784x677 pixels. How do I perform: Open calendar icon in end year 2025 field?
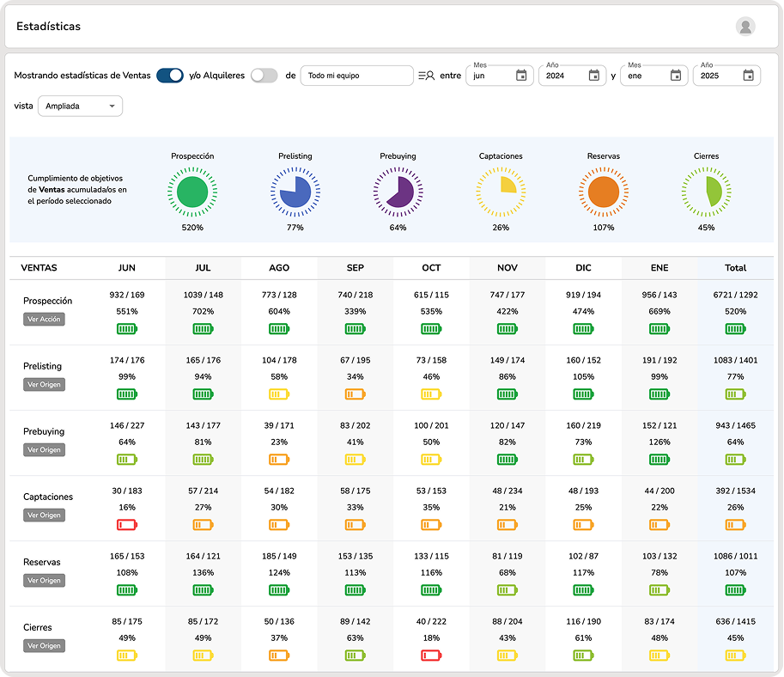coord(748,76)
